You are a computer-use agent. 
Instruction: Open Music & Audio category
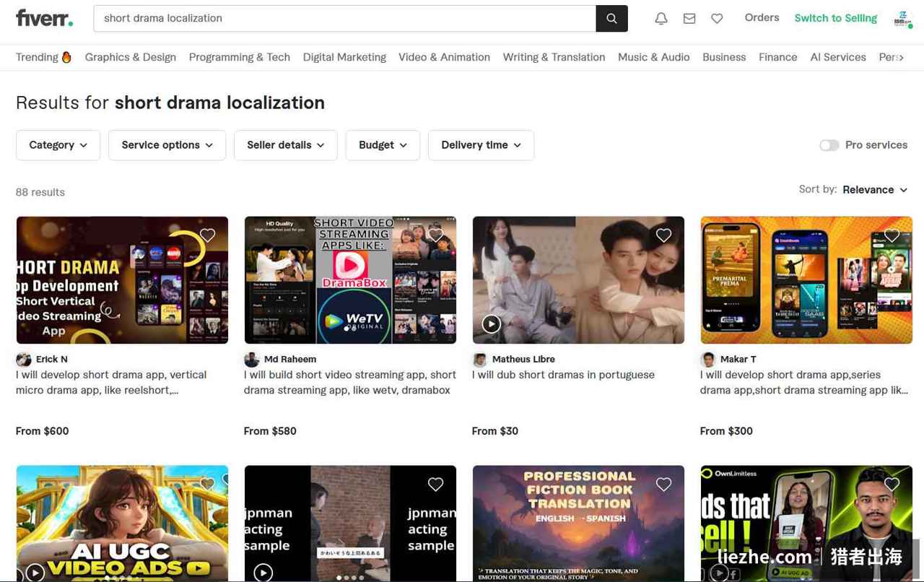pyautogui.click(x=653, y=57)
